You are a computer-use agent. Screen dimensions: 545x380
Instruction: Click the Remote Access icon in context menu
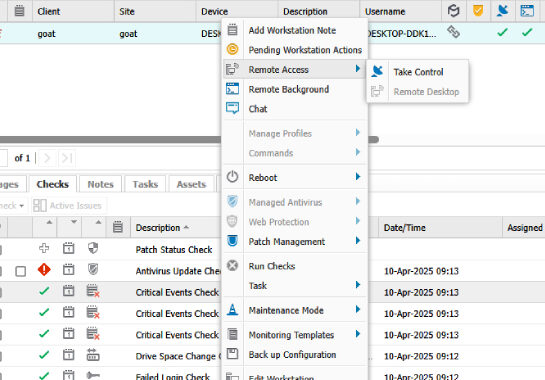coord(232,69)
